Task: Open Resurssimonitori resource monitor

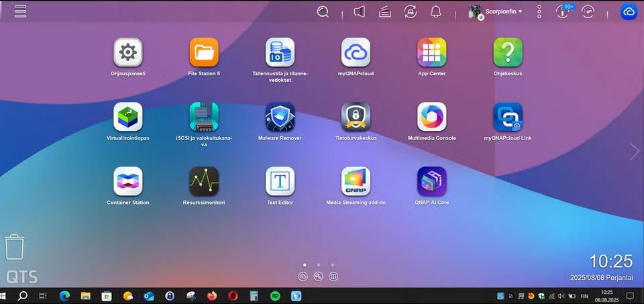Action: tap(204, 181)
